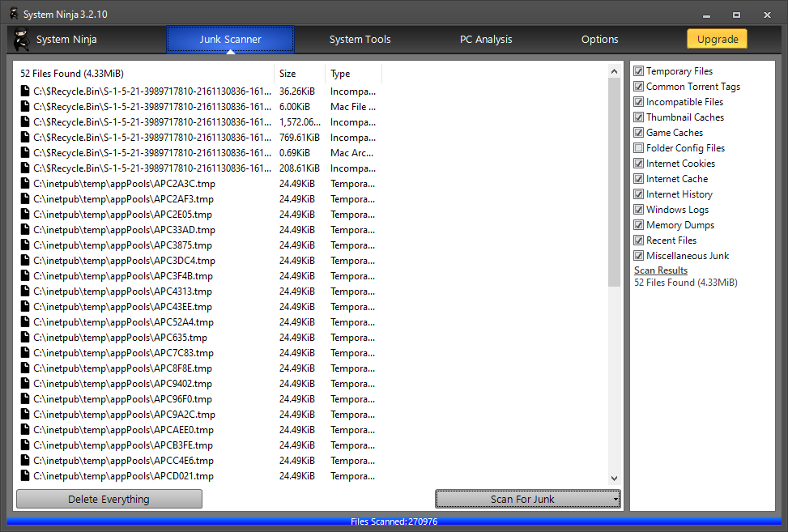This screenshot has height=532, width=788.
Task: Click the vertical scrollbar thumb of results
Action: (614, 182)
